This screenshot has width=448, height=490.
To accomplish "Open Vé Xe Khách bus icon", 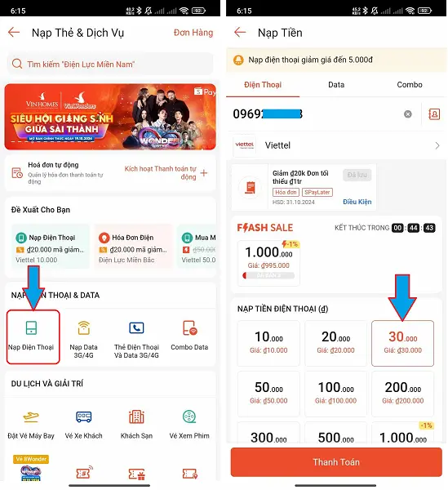I will click(84, 416).
